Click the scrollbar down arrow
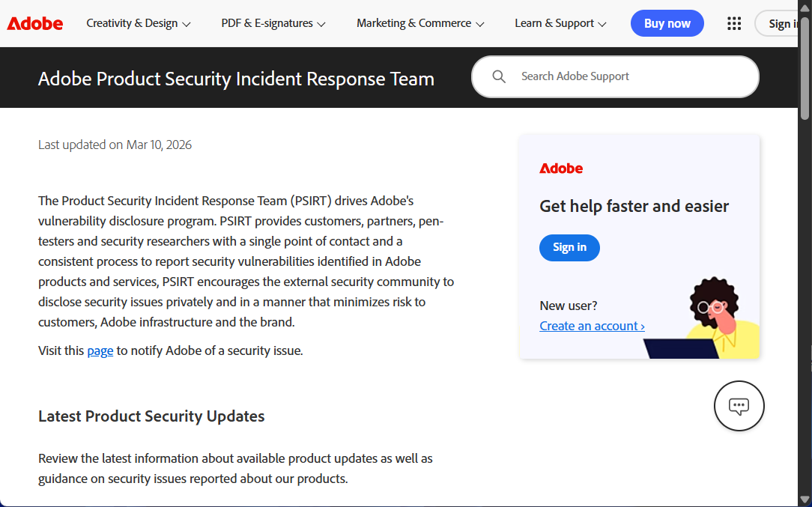 [x=805, y=499]
